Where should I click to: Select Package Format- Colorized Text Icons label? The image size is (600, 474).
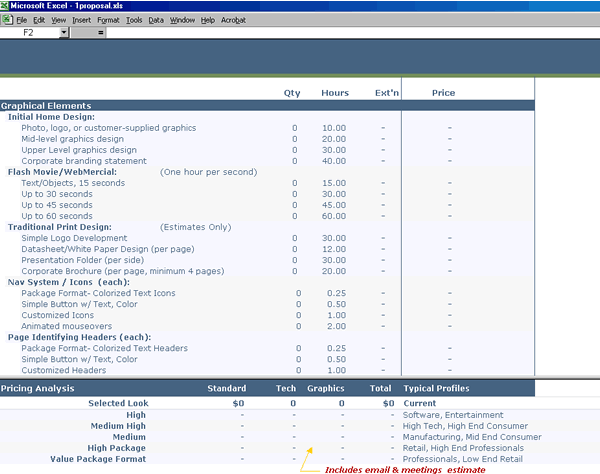click(x=98, y=293)
